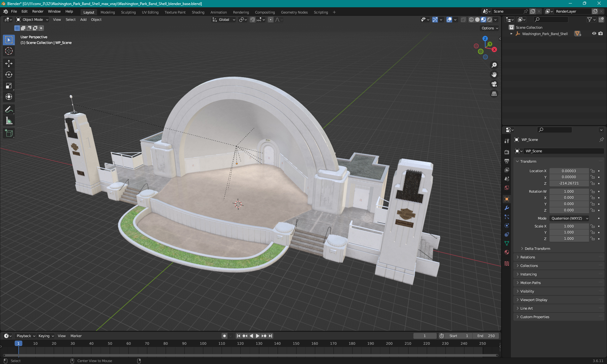This screenshot has height=364, width=607.
Task: Open the Modifiers properties tab
Action: pos(507,208)
